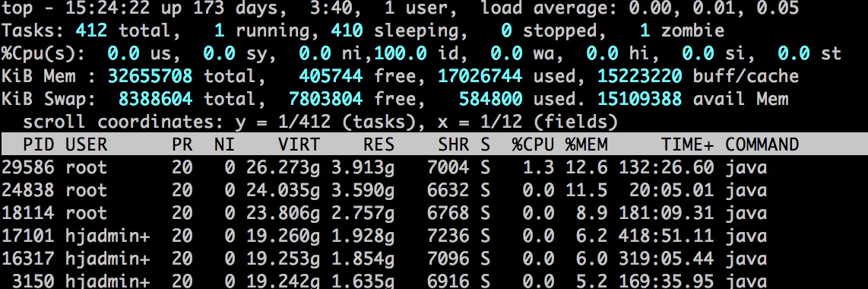Click the load average text
868x289 pixels.
tap(640, 8)
